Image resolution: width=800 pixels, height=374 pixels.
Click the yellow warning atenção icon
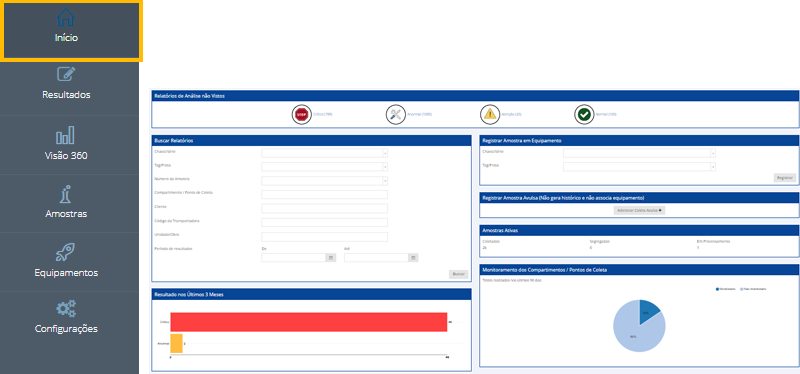(490, 114)
